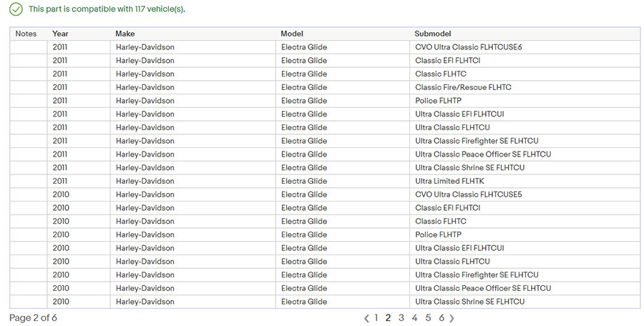Click 2011 Ultra Classic Shrine SE FLHTCU
This screenshot has height=326, width=644.
(x=470, y=167)
